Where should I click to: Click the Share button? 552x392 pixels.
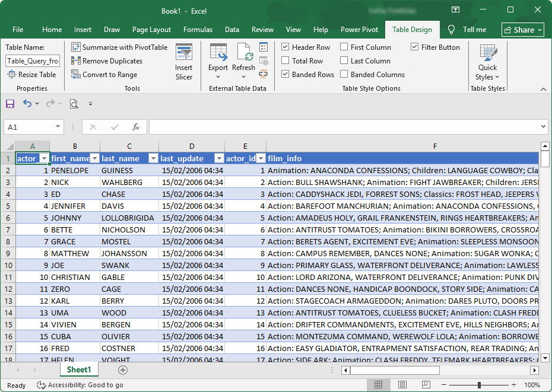(x=522, y=29)
